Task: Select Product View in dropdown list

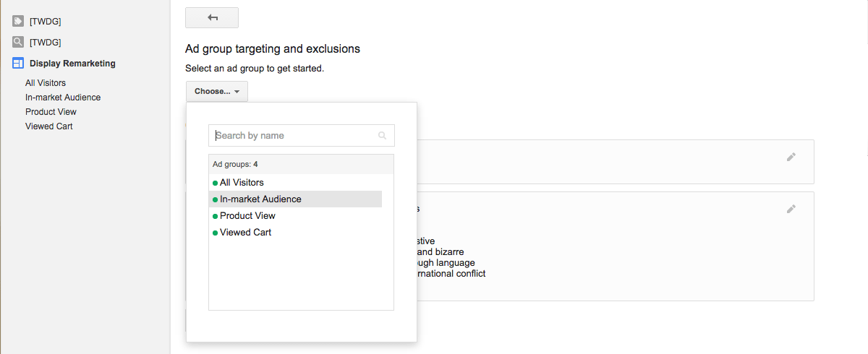Action: [x=295, y=216]
